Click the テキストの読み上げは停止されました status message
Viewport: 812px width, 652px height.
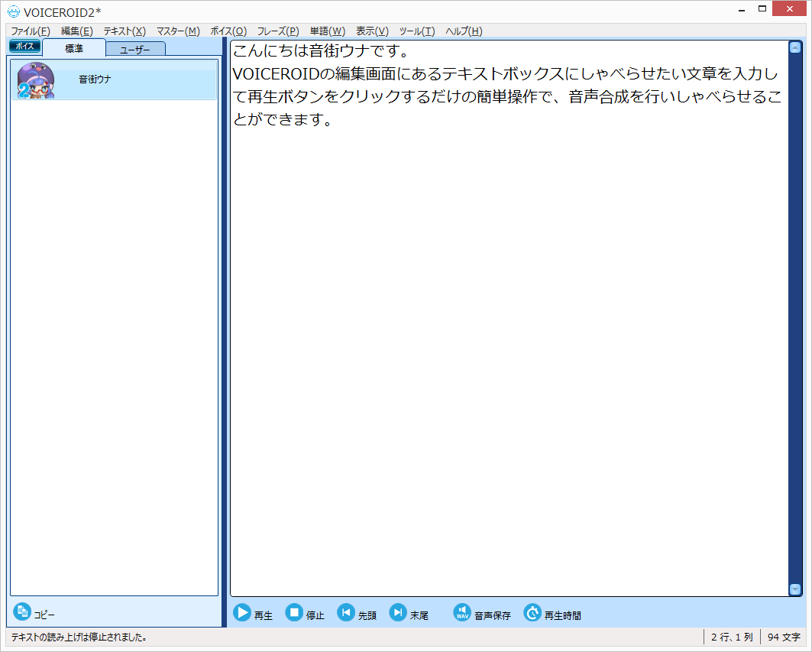click(x=79, y=637)
